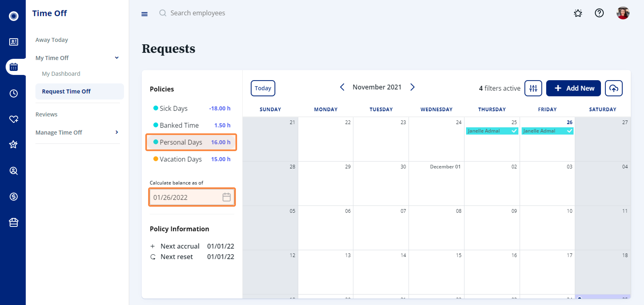
Task: Click the Next accrual plus icon
Action: [x=153, y=246]
